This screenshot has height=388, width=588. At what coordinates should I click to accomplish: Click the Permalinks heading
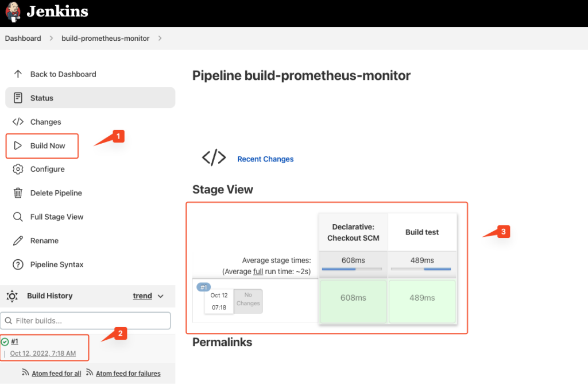222,342
